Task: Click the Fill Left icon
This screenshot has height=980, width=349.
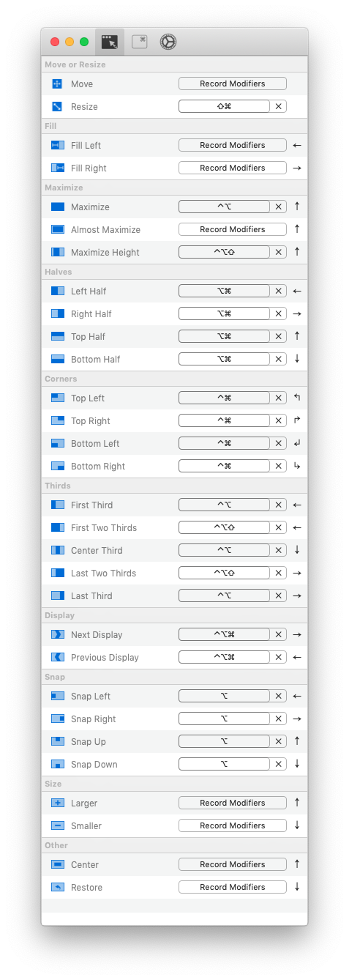Action: (x=58, y=146)
